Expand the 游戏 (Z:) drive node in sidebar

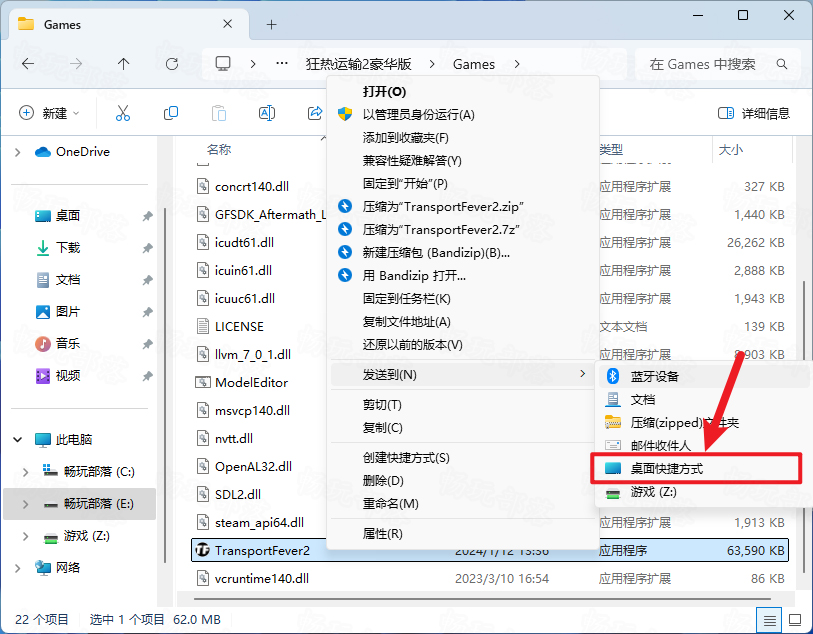click(25, 536)
